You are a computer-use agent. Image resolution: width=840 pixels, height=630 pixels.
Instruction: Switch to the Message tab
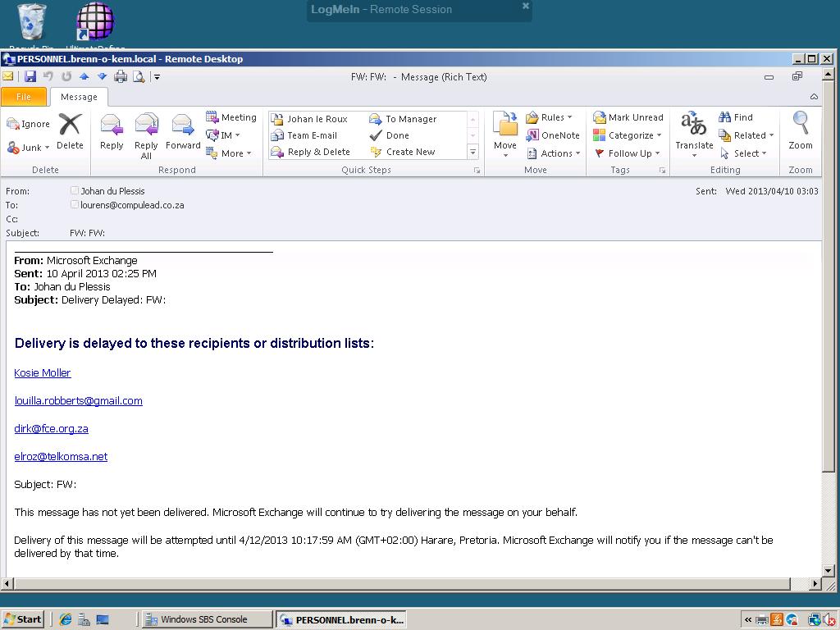[79, 97]
